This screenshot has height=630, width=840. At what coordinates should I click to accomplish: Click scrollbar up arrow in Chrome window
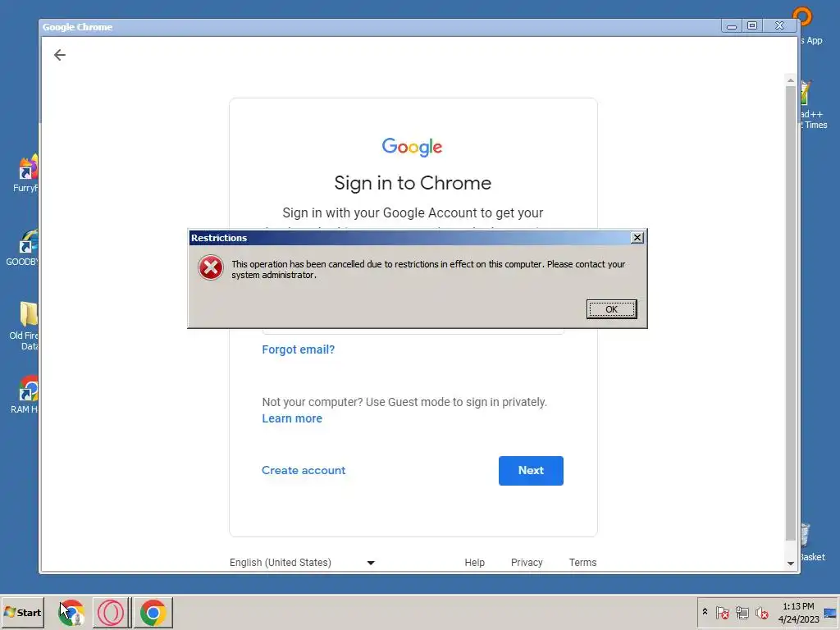tap(790, 80)
